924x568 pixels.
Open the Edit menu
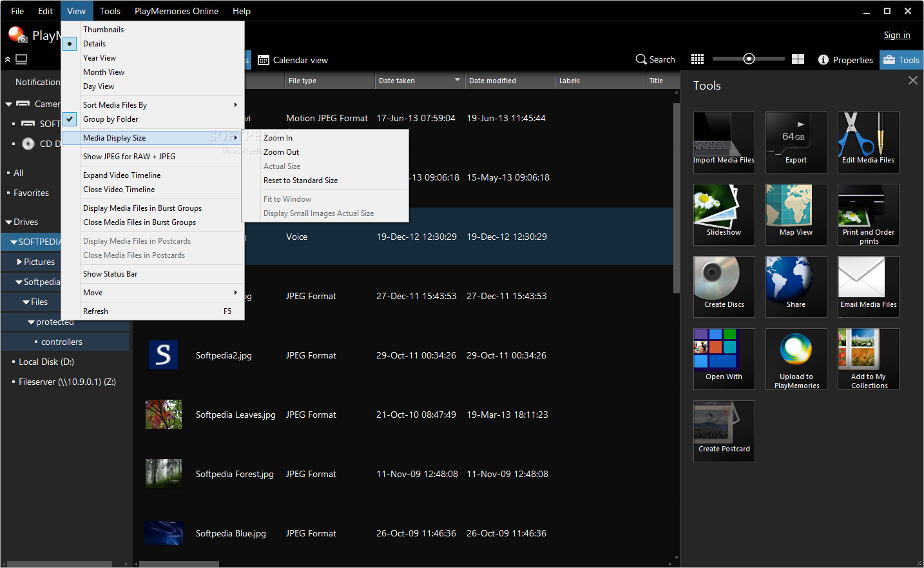[x=45, y=11]
